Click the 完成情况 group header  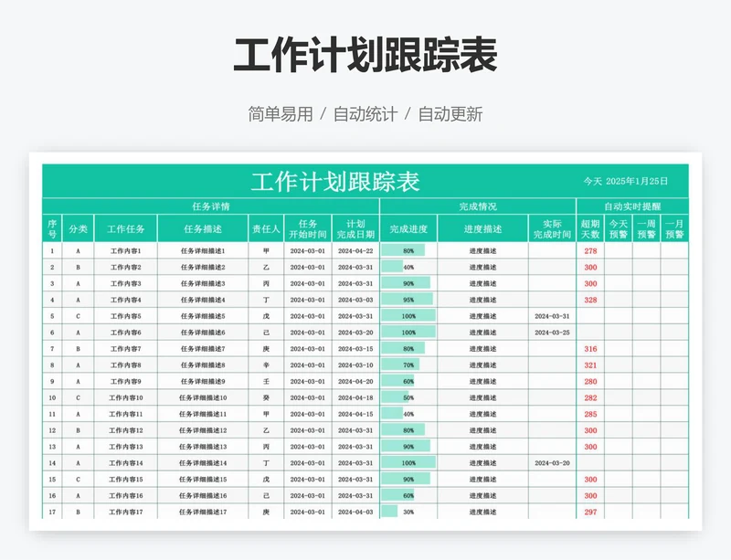tap(478, 206)
